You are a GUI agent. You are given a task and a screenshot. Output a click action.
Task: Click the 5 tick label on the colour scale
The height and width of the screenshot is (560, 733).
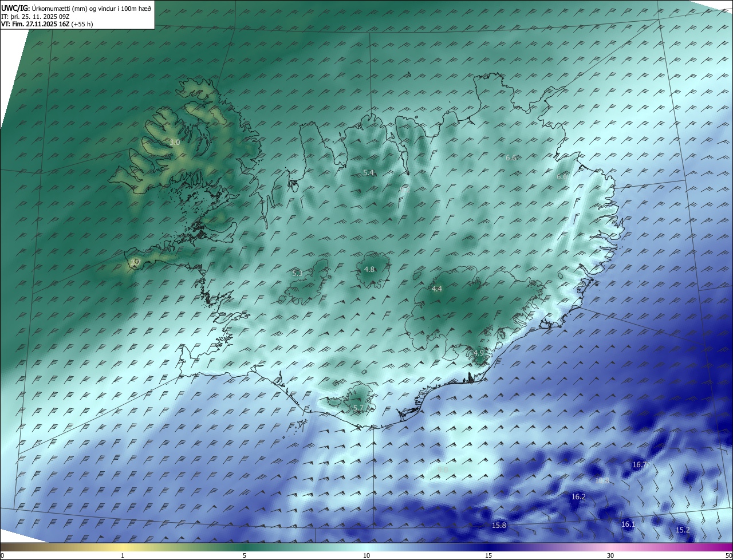pos(245,555)
